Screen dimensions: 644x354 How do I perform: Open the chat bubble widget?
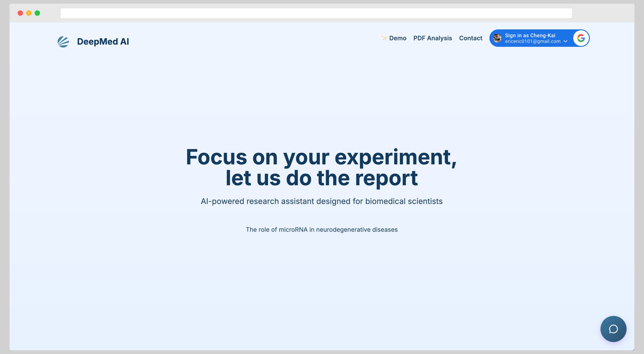point(613,329)
